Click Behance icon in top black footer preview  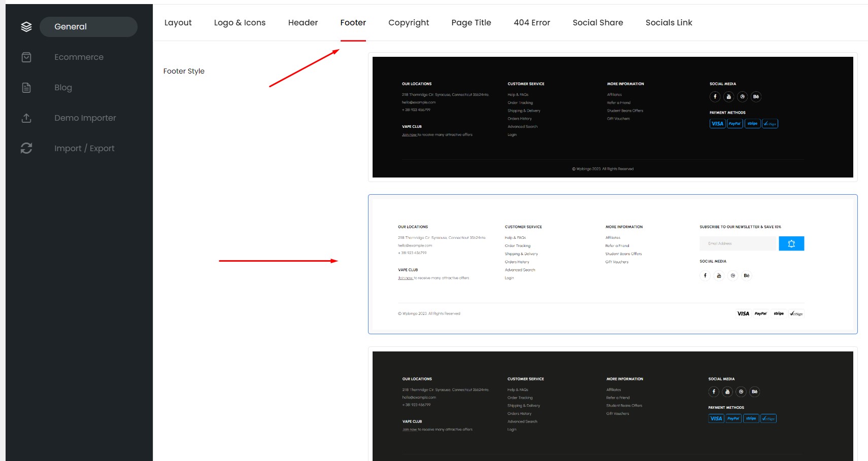click(x=756, y=97)
